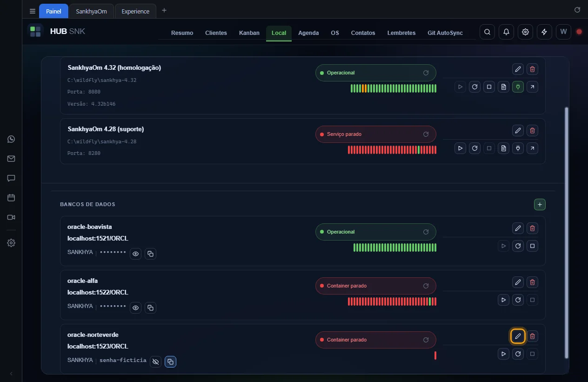
Task: Edit the oracle-norteverde database
Action: point(518,336)
